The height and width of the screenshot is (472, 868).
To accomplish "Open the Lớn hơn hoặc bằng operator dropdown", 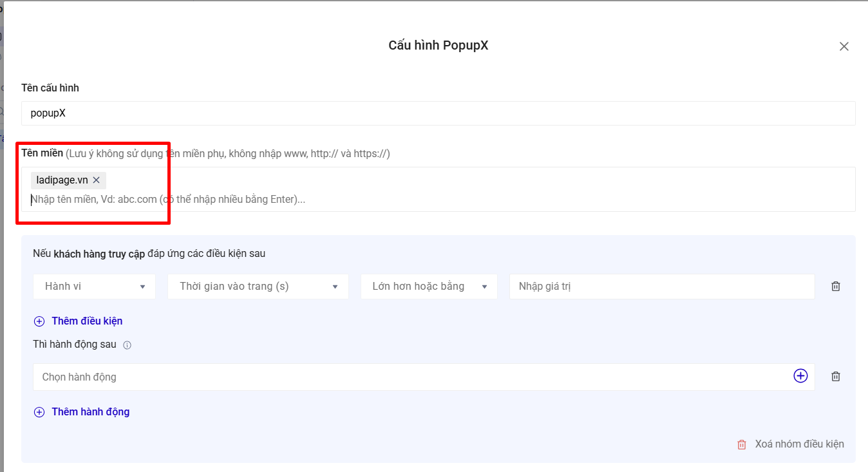I will click(429, 287).
